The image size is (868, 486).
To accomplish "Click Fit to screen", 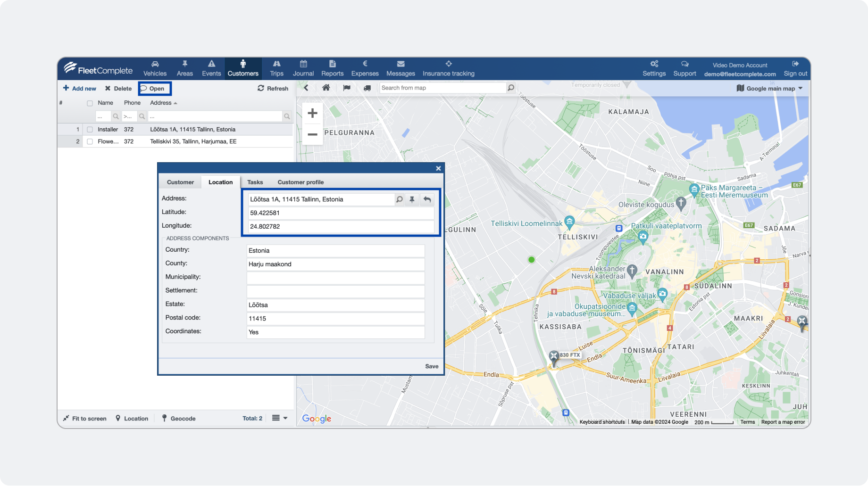I will (84, 419).
